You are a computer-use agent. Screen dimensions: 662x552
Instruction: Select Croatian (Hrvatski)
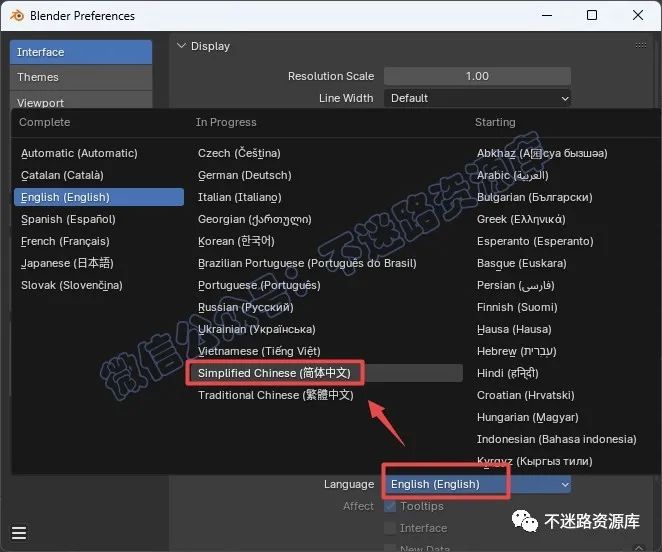(x=564, y=395)
